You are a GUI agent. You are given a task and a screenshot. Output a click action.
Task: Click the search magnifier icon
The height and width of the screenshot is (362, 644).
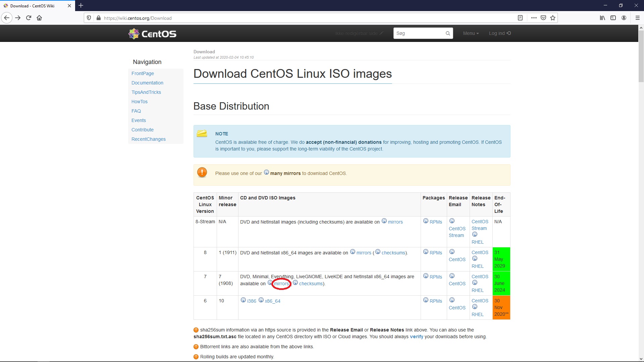coord(448,33)
